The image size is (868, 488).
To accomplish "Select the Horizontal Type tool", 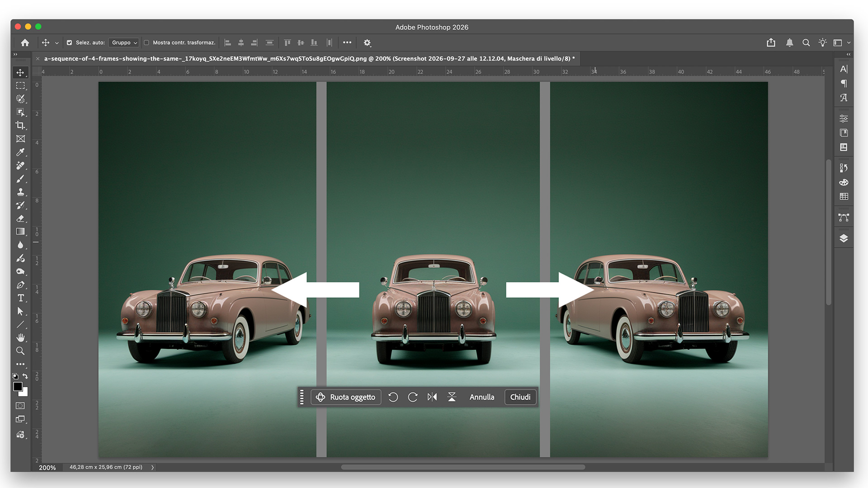I will (x=20, y=298).
